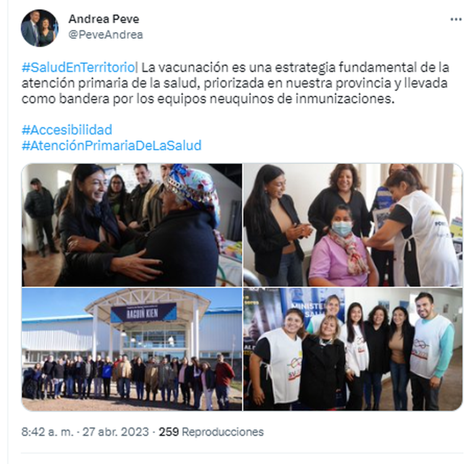Open photo of woman hugging elder in headscarf
The image size is (476, 464).
(132, 225)
